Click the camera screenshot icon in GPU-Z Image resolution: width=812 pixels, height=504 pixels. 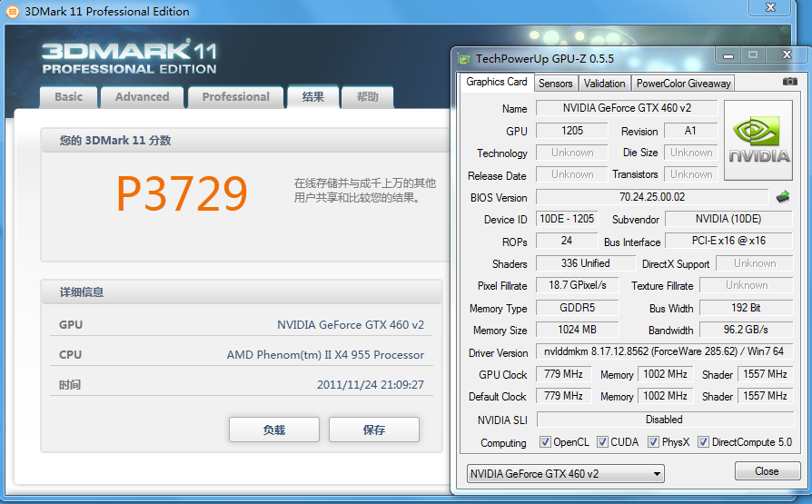coord(789,82)
